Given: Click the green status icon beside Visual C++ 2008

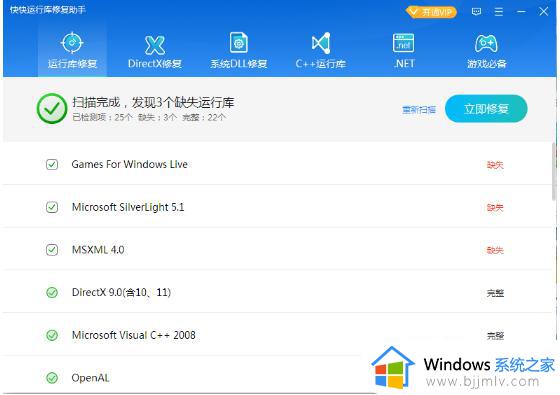Looking at the screenshot, I should (x=52, y=335).
